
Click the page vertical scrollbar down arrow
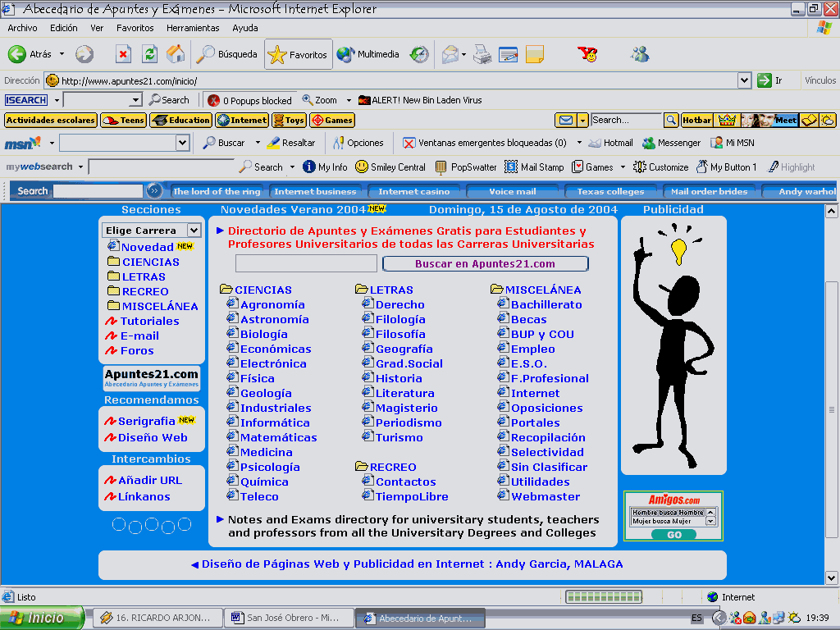[831, 577]
